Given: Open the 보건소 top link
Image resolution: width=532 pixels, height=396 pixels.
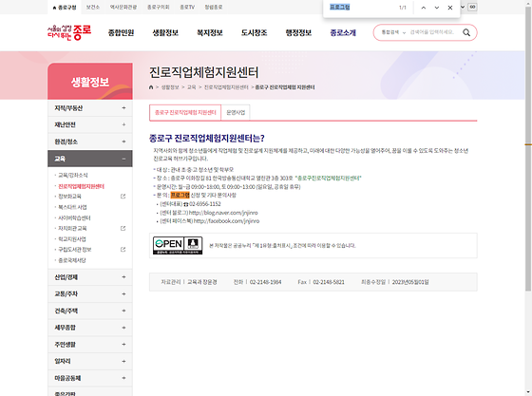Looking at the screenshot, I should (93, 7).
